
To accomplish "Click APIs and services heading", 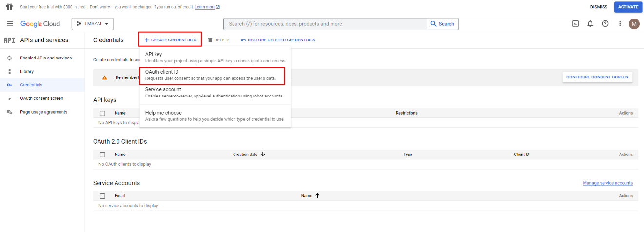I will pos(44,40).
